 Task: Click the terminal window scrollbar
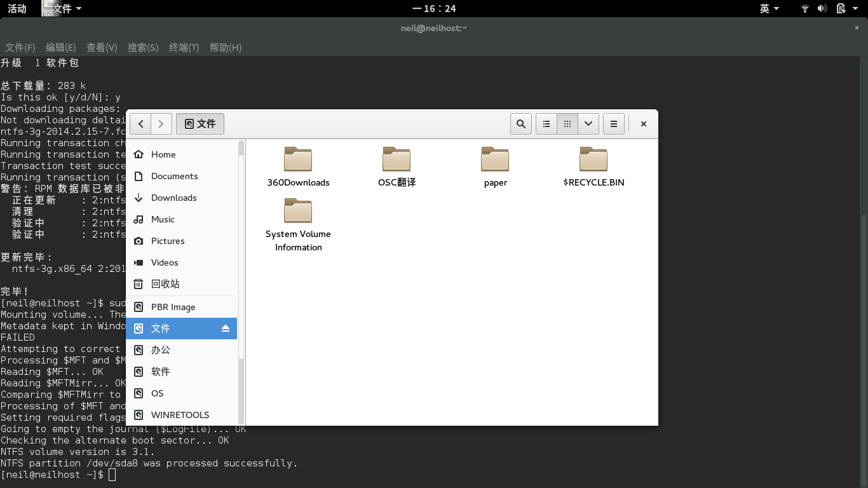pos(864,351)
